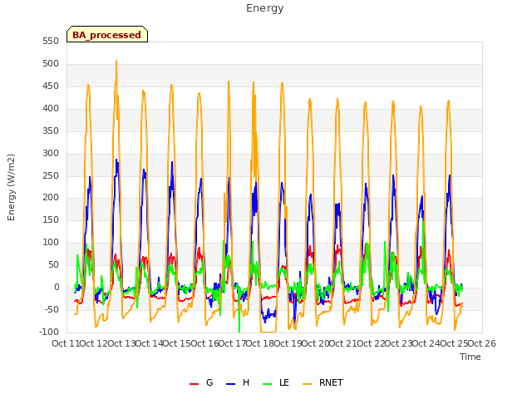
Task: Click the orange RNET legend swatch
Action: click(x=307, y=383)
